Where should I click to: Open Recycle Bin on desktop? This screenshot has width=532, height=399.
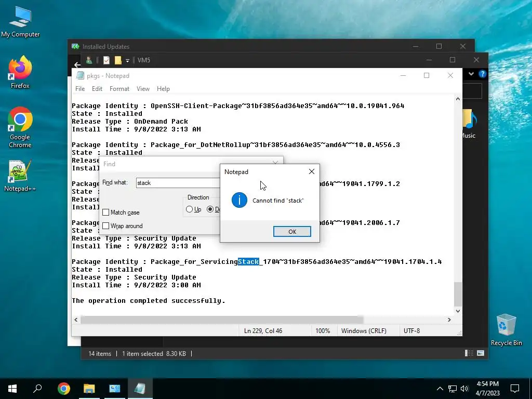click(506, 330)
